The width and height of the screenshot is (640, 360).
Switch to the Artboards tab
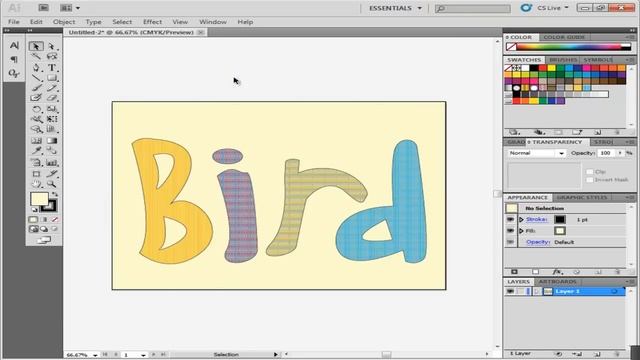pyautogui.click(x=557, y=282)
